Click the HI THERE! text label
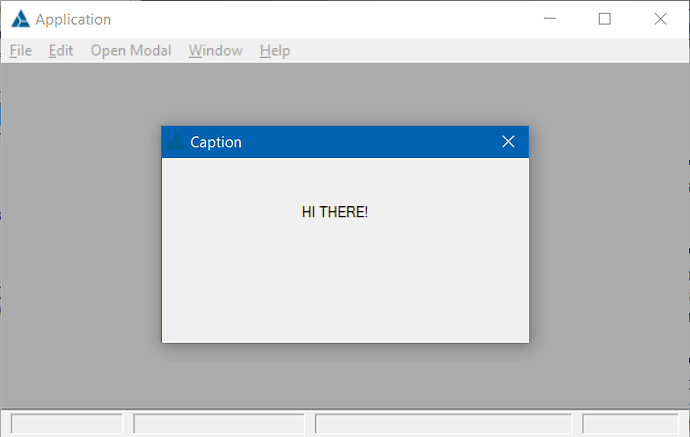Viewport: 690px width, 437px height. [335, 212]
